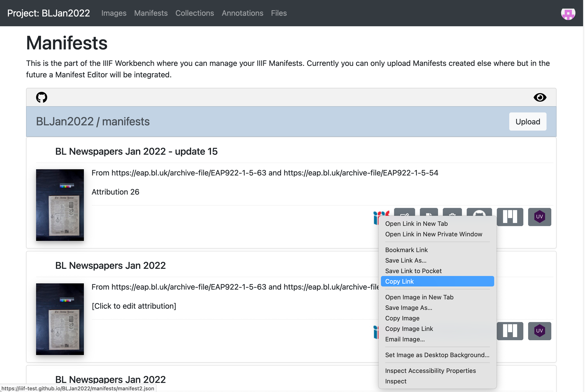Viewport: 585px width, 392px height.
Task: Click the trash delete button in the update 15 card
Action: 452,212
